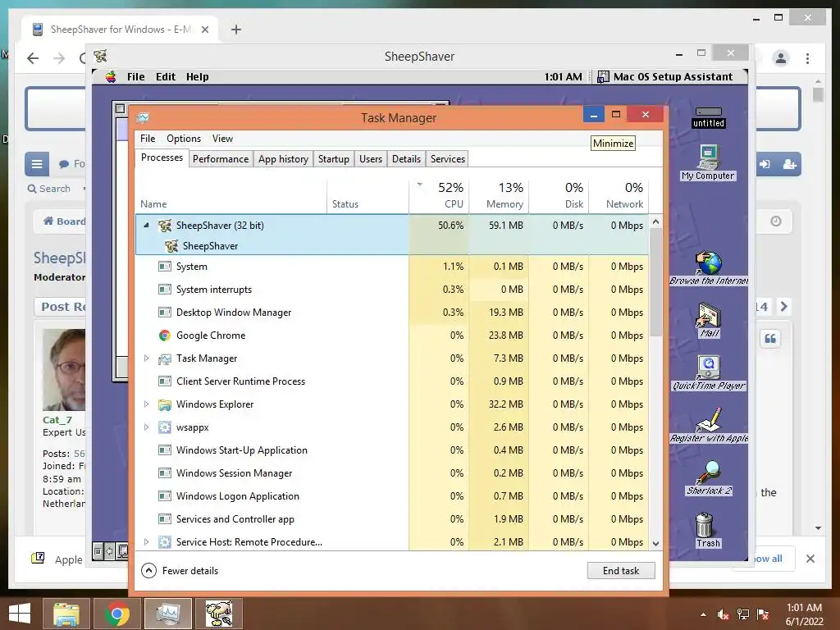Open Register with Apple desktop icon
The width and height of the screenshot is (840, 630).
[709, 426]
